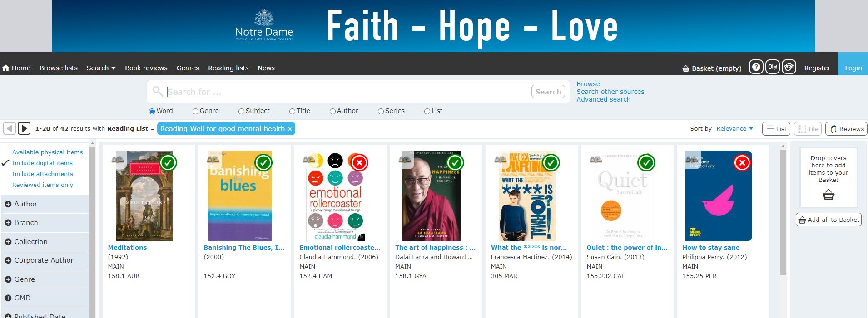
Task: Expand the Author filter section
Action: click(45, 204)
